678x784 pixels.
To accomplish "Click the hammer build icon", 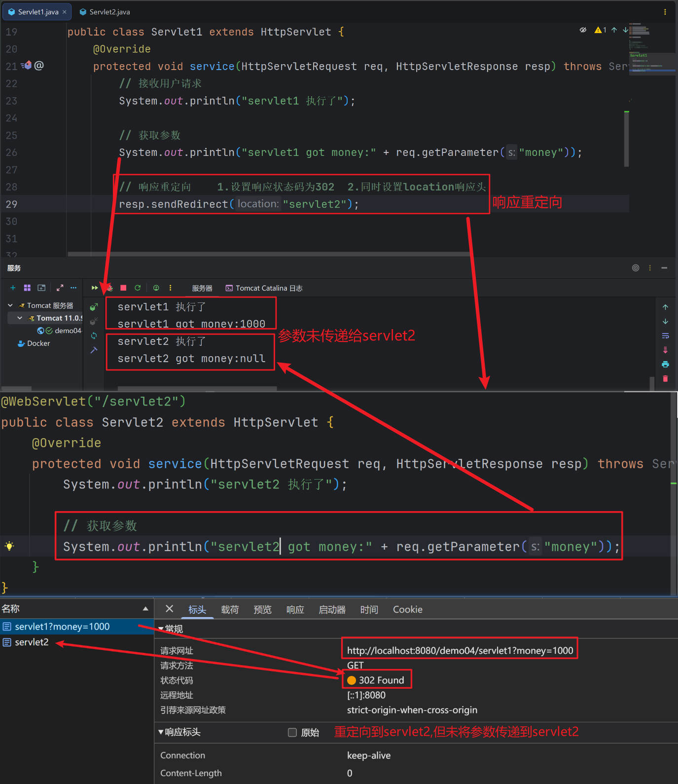I will pos(94,350).
